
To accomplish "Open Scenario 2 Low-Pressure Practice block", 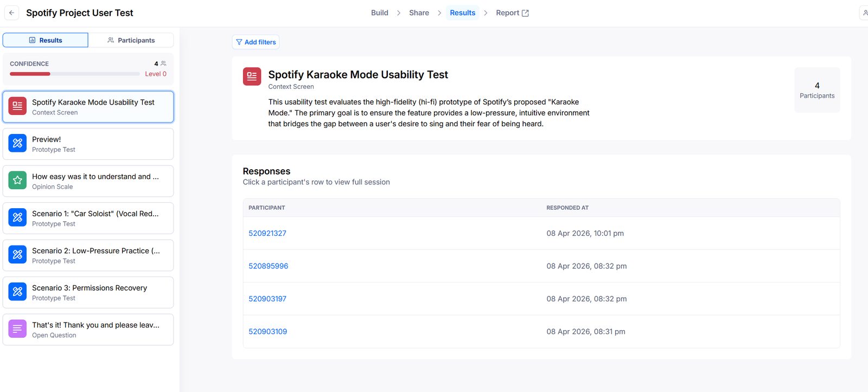I will click(88, 255).
